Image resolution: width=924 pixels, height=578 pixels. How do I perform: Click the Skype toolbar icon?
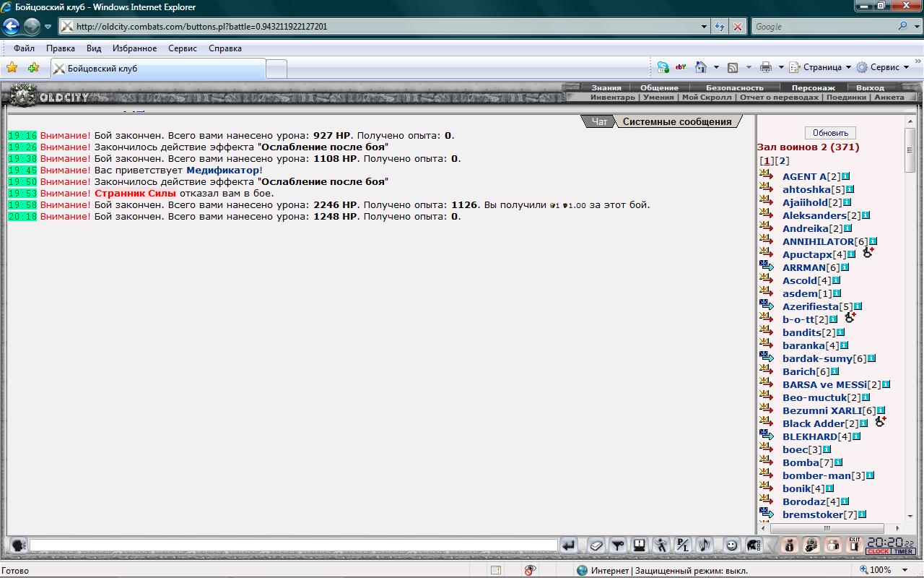(x=663, y=67)
